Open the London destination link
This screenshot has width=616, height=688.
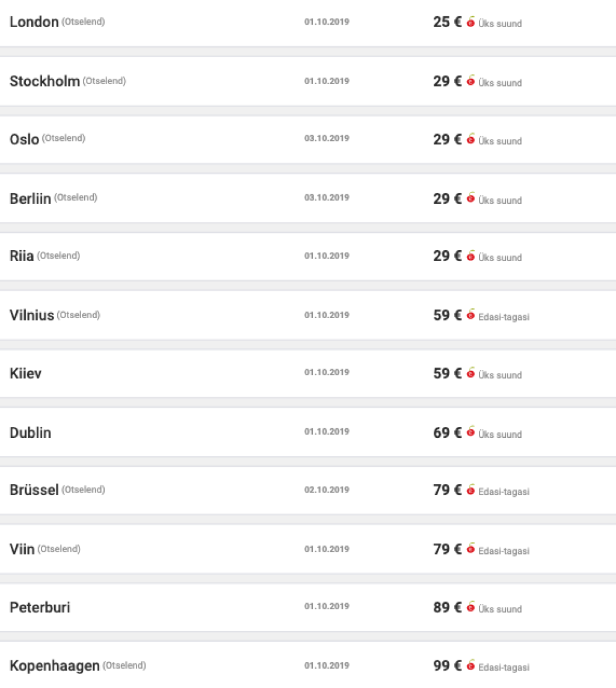[x=34, y=22]
